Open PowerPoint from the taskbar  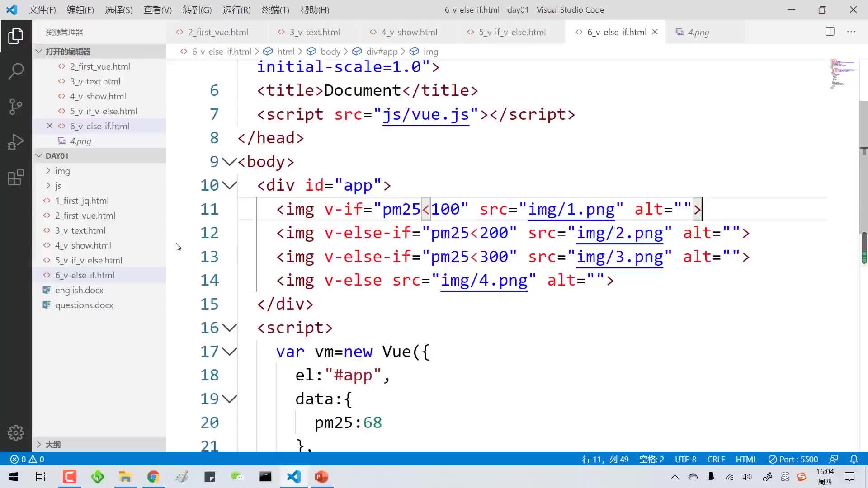(321, 477)
